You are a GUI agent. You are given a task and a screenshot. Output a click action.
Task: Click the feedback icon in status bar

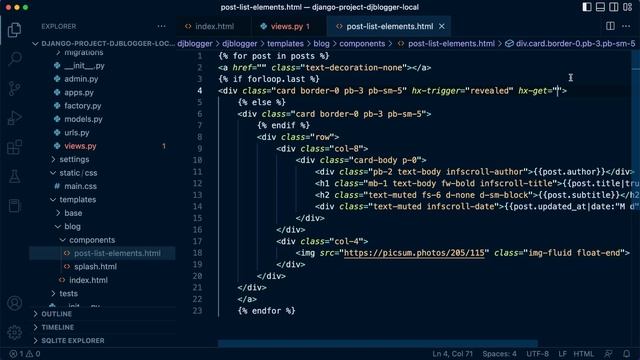(x=609, y=353)
